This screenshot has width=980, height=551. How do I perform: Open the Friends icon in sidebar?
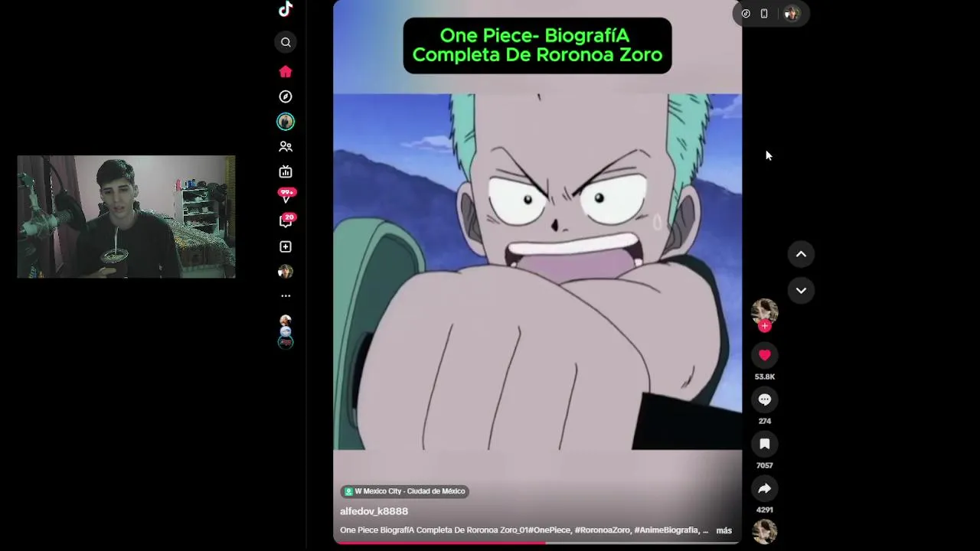coord(286,146)
